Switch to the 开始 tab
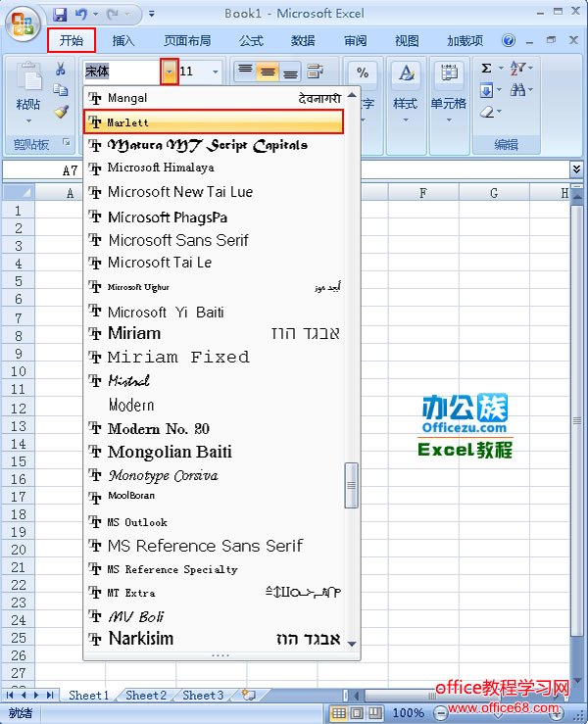588x724 pixels. (72, 40)
